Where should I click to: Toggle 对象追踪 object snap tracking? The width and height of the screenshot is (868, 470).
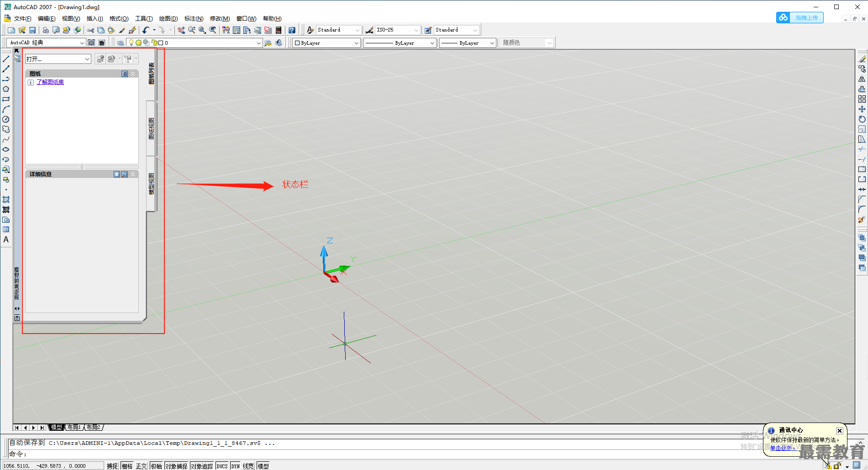tap(202, 466)
